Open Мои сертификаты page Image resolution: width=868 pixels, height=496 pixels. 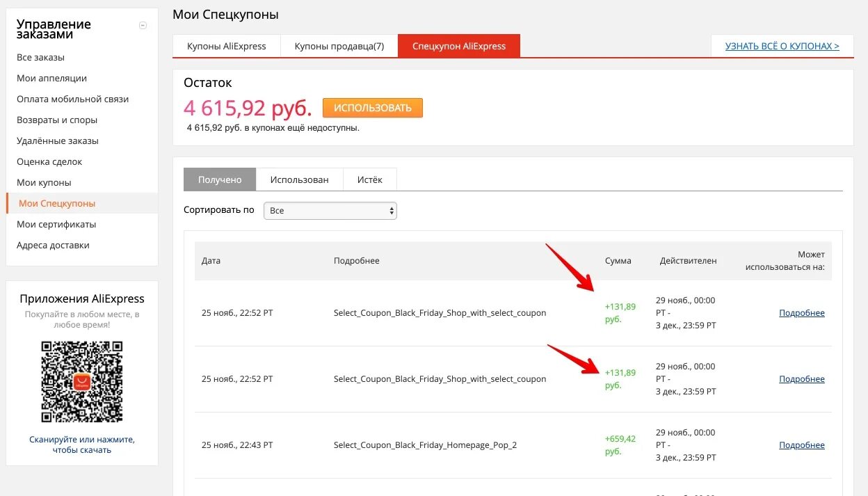(56, 224)
